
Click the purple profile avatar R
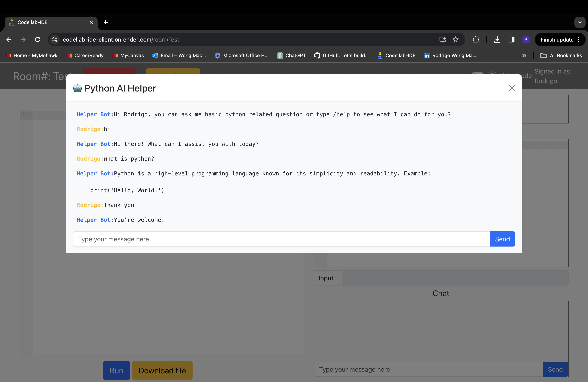coord(526,40)
